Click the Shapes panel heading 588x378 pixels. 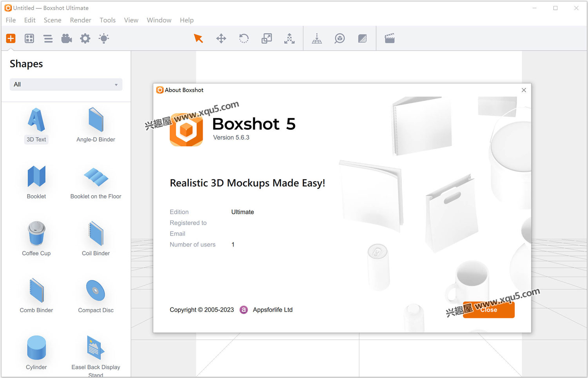[x=26, y=64]
